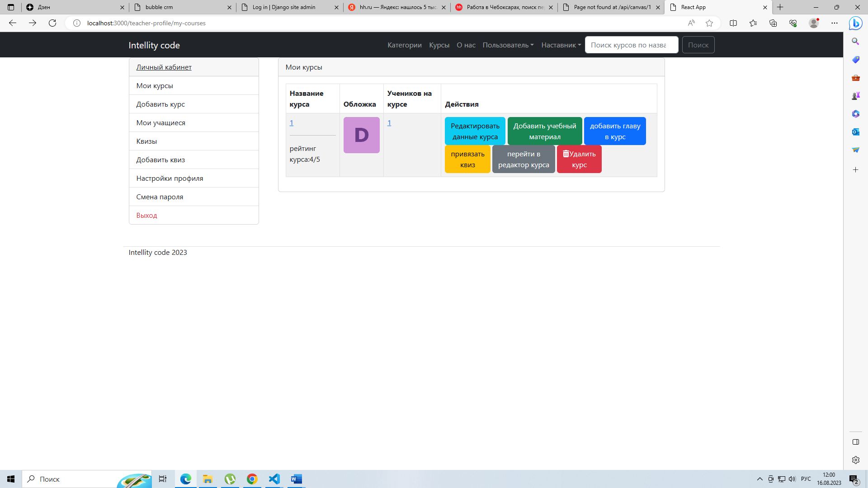Open the Пользователь dropdown menu
The width and height of the screenshot is (868, 488).
(x=508, y=45)
